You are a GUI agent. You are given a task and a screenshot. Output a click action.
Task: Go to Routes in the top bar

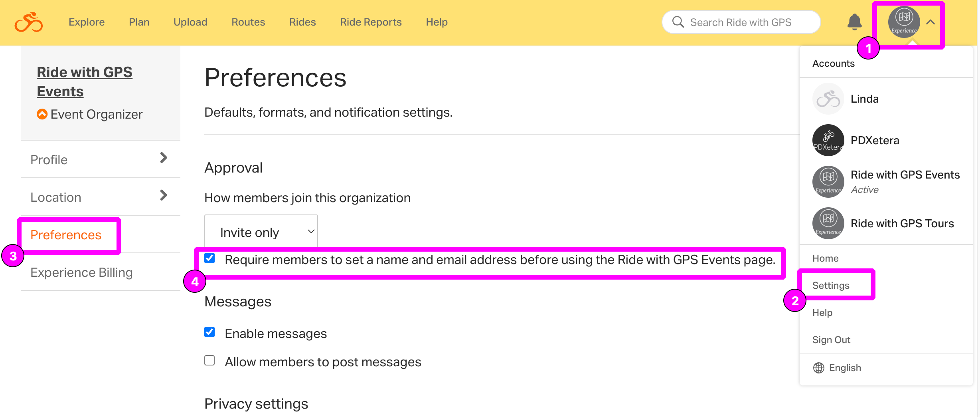coord(248,22)
